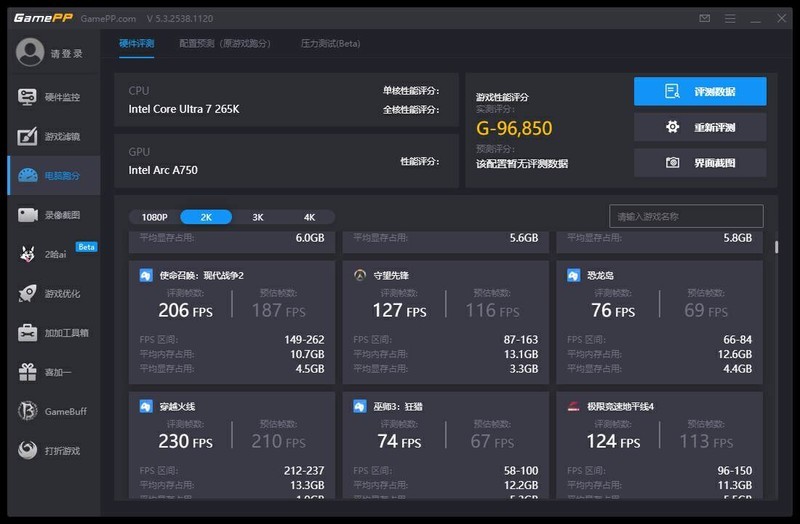The image size is (800, 524).
Task: Select the 3K resolution option
Action: (258, 217)
